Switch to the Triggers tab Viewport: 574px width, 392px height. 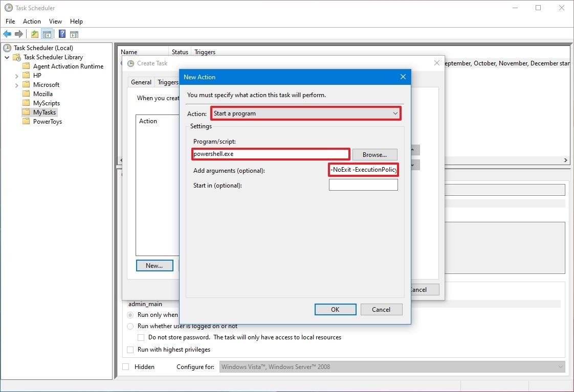tap(168, 82)
